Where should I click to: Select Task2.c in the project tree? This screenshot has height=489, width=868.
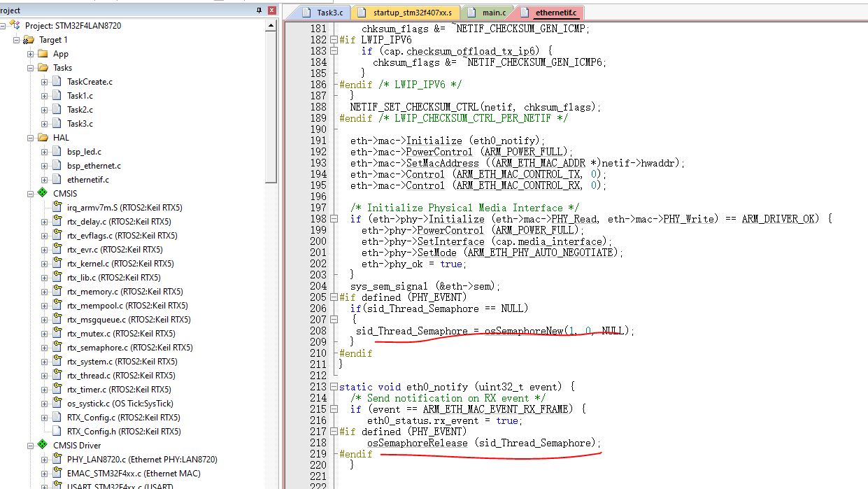pyautogui.click(x=80, y=110)
